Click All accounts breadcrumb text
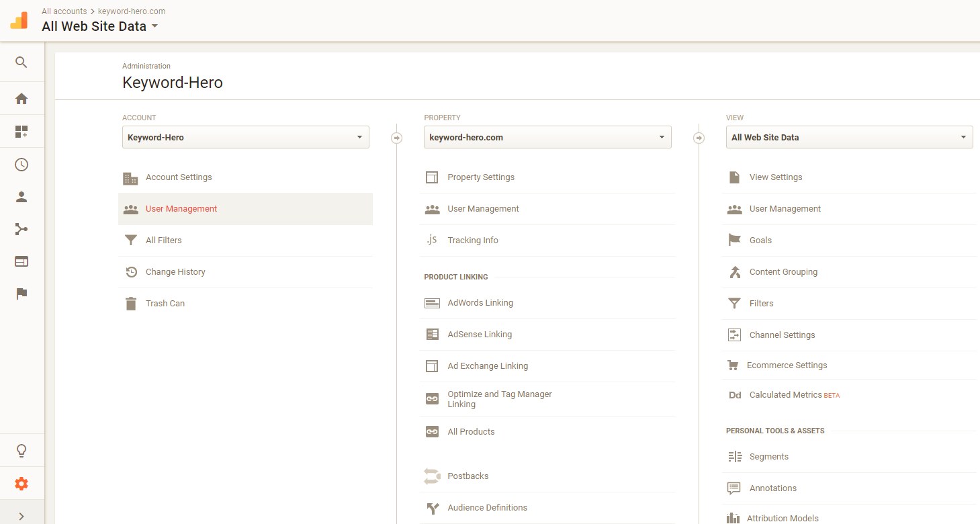 (64, 11)
